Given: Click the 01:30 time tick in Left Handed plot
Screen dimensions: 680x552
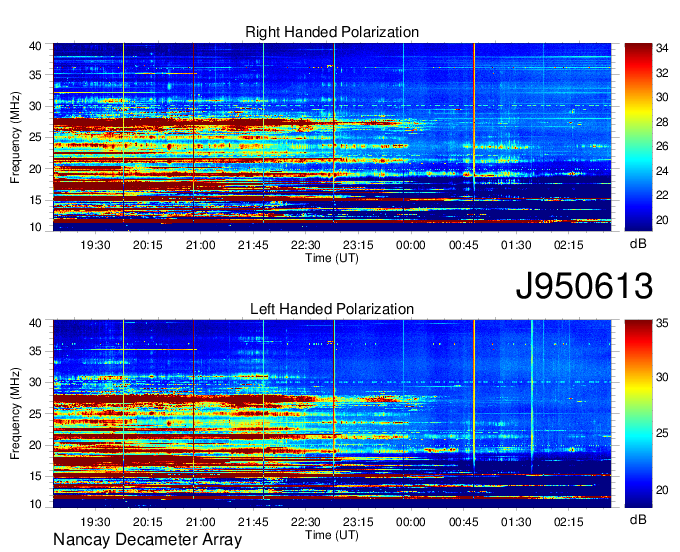Looking at the screenshot, I should point(516,522).
